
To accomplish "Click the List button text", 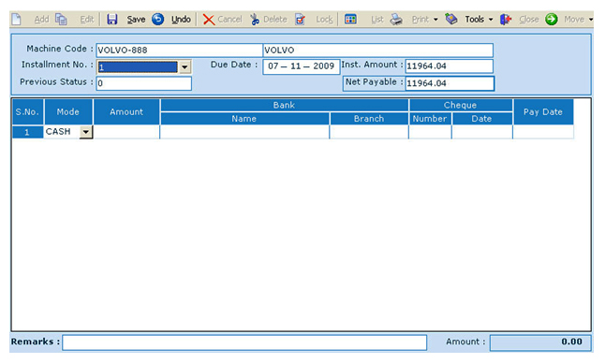I will tap(377, 20).
